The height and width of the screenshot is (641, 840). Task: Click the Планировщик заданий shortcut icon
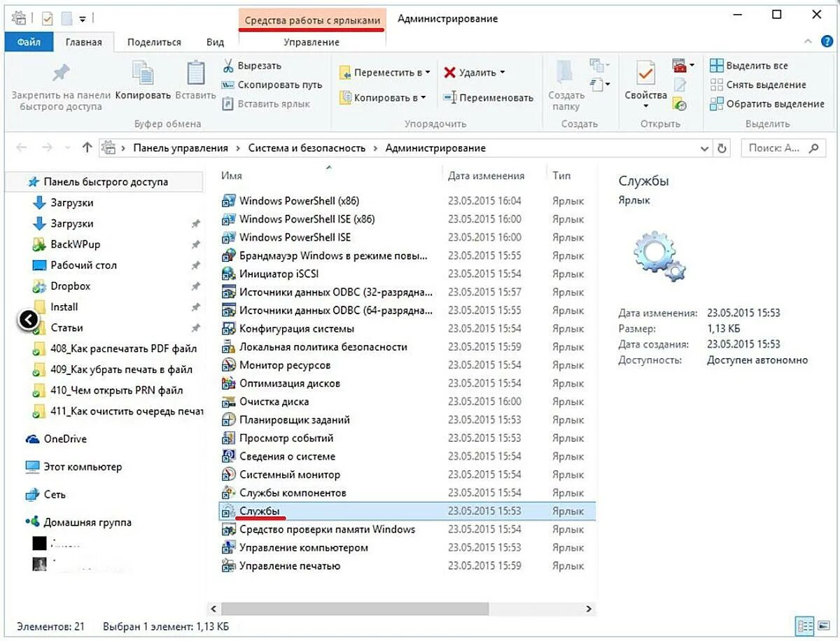(228, 420)
